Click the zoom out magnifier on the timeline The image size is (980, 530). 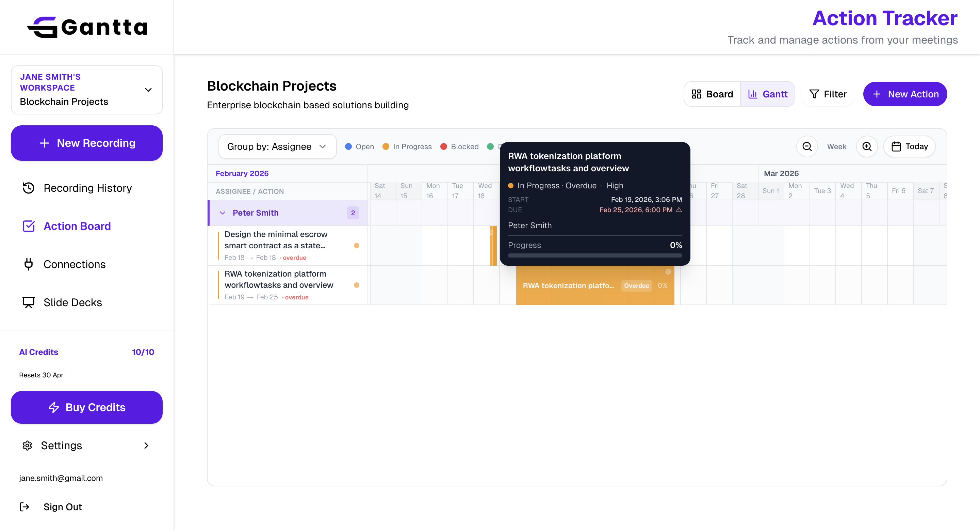pyautogui.click(x=807, y=146)
